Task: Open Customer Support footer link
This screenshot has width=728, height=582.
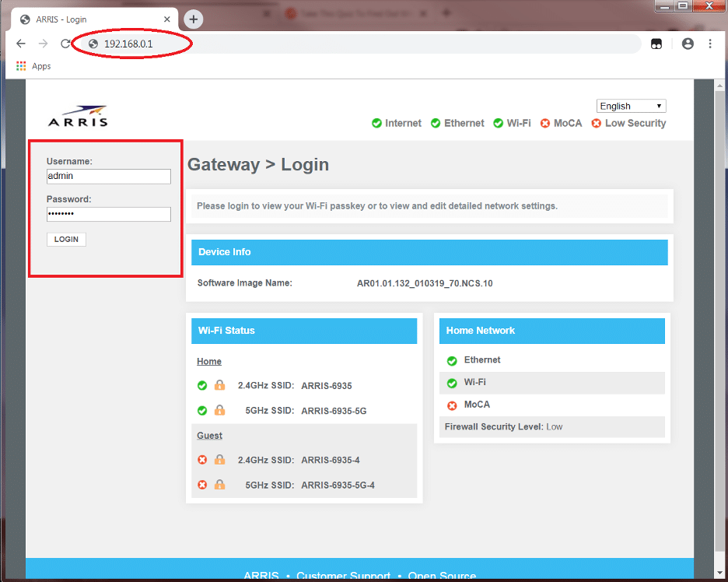Action: click(x=343, y=575)
